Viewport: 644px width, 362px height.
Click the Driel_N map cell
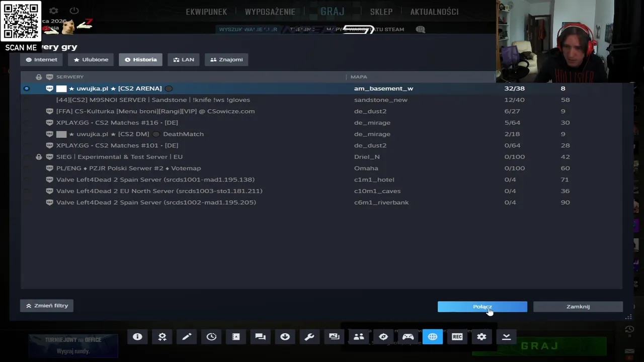tap(367, 157)
